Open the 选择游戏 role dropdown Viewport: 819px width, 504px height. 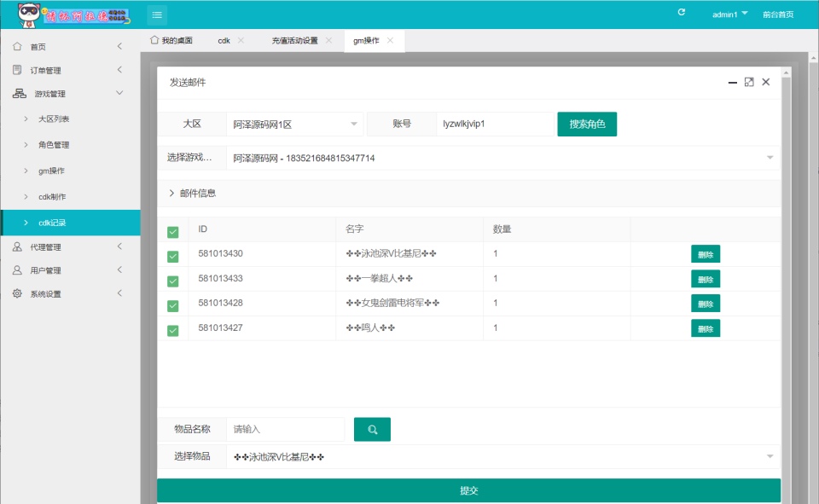click(x=502, y=158)
